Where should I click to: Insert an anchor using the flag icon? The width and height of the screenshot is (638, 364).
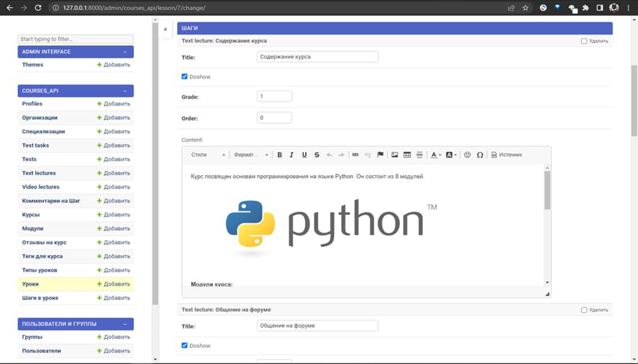(380, 155)
